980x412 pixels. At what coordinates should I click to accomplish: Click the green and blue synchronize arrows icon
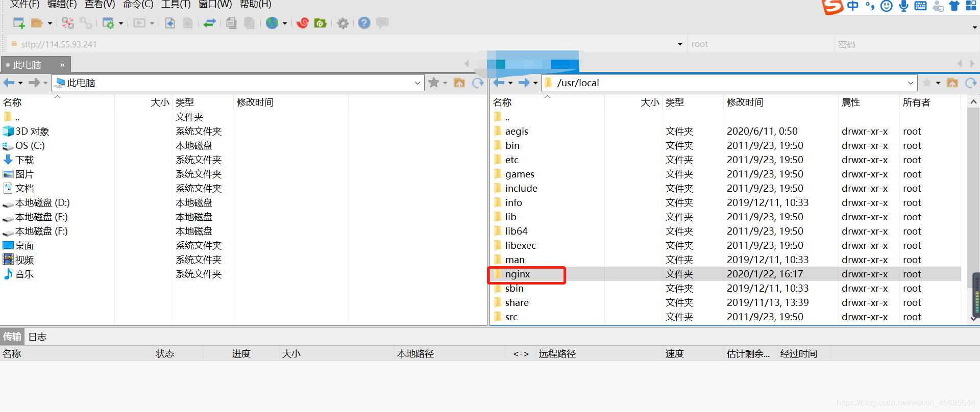pyautogui.click(x=209, y=23)
